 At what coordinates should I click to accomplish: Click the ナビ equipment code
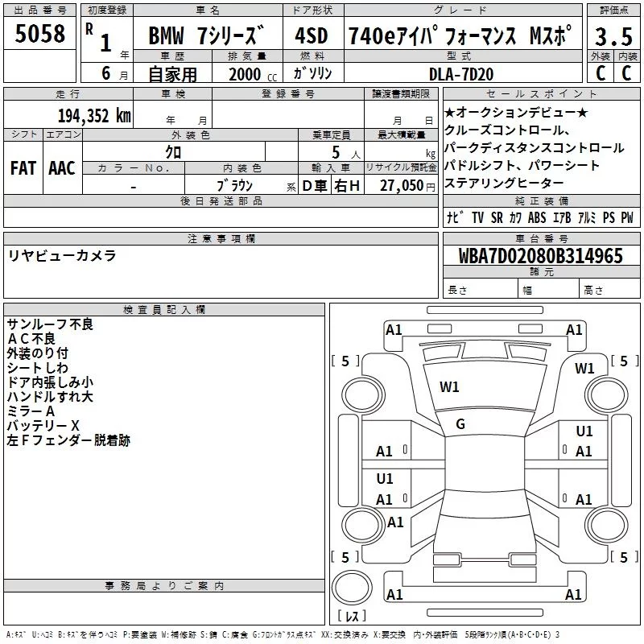(x=456, y=217)
